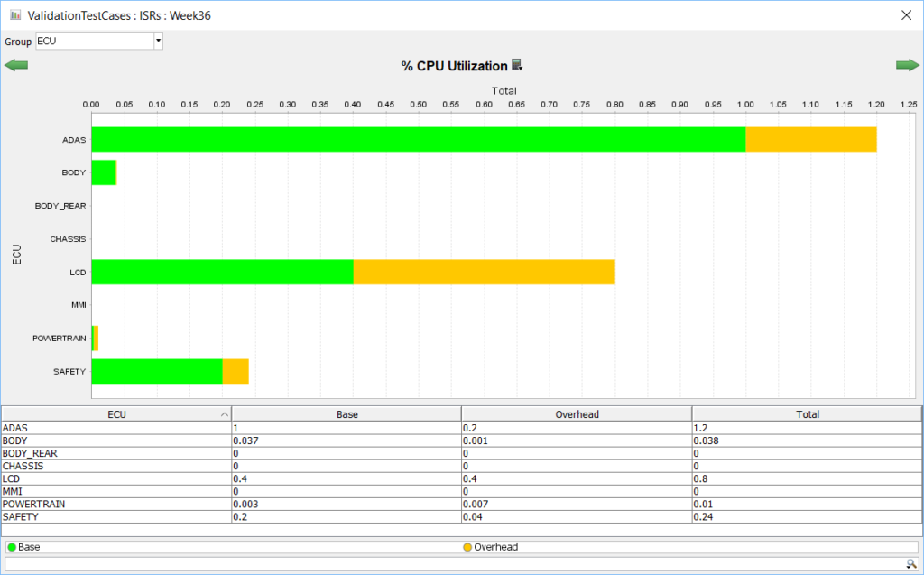This screenshot has height=575, width=924.
Task: Click the ADAS orange overhead bar segment
Action: click(x=811, y=139)
